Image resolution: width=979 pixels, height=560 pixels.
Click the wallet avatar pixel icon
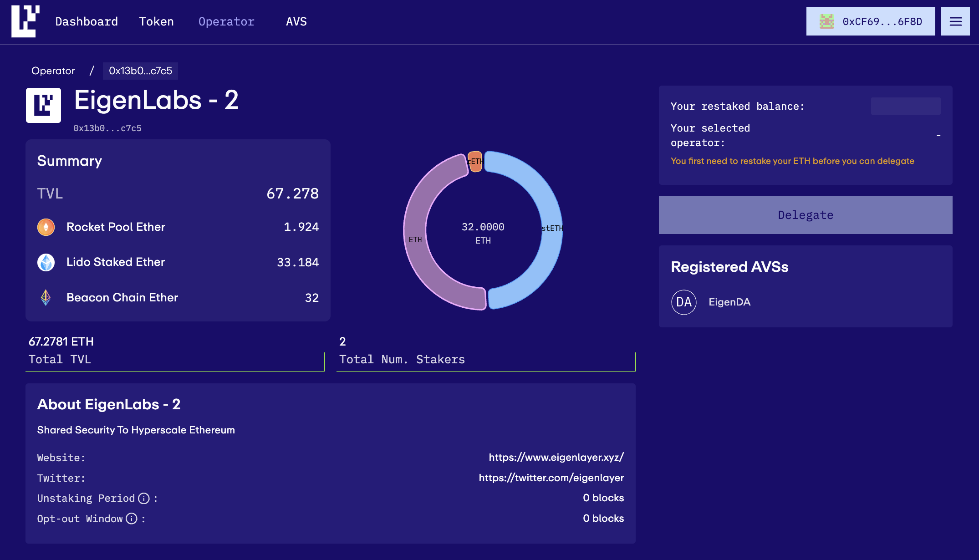pos(826,21)
